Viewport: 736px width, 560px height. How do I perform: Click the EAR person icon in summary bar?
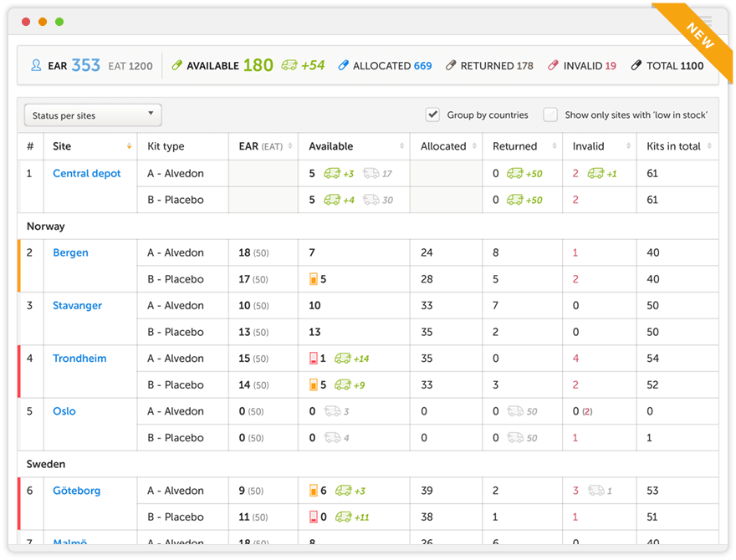(x=36, y=65)
